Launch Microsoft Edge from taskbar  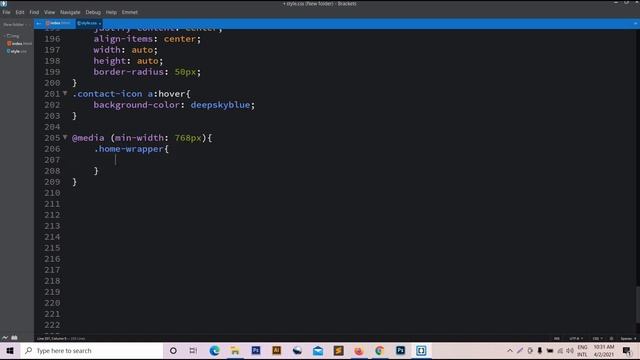214,351
